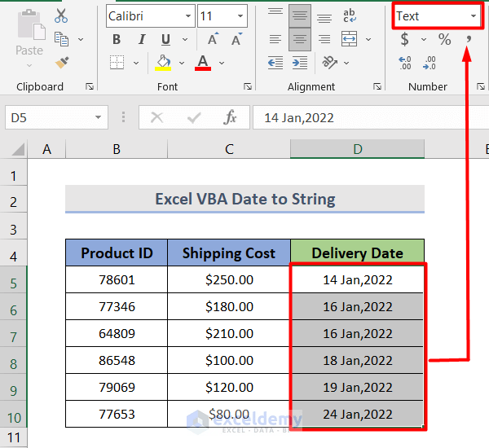Click Accounting dollar format icon
Screen dimensions: 489x448
click(404, 39)
